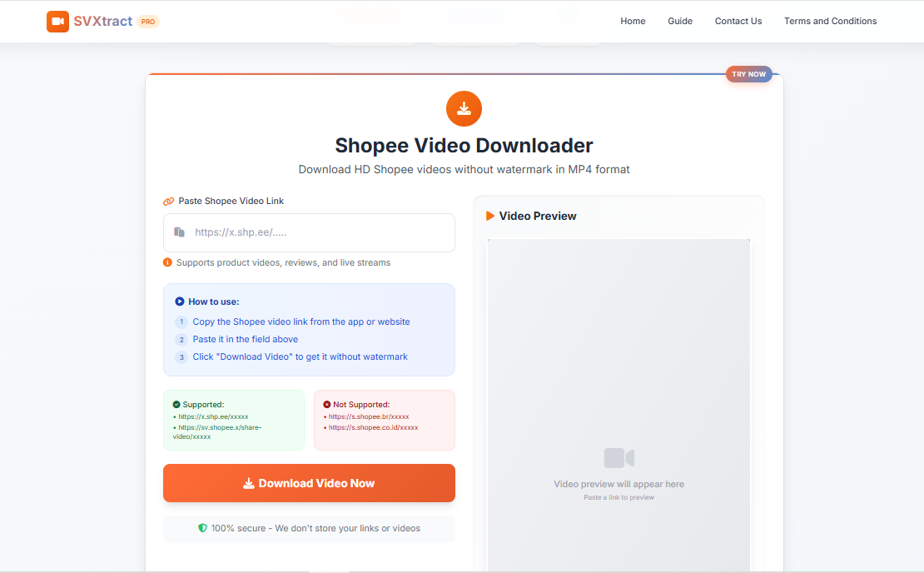The height and width of the screenshot is (573, 924).
Task: Open the Home nav link
Action: pos(633,21)
